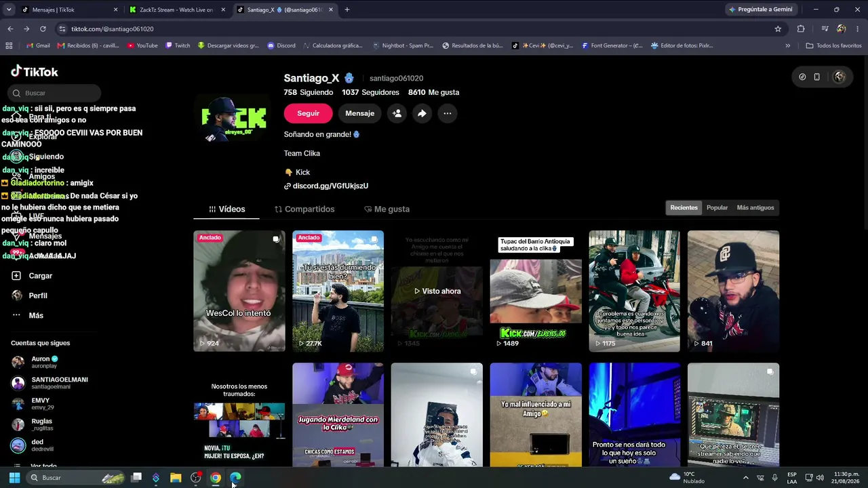Click the address bar URL

click(x=113, y=29)
